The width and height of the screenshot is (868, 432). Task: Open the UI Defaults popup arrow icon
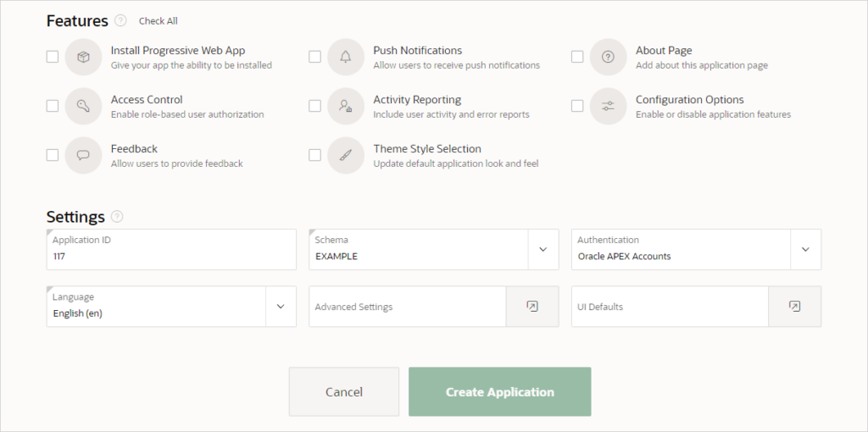tap(794, 307)
